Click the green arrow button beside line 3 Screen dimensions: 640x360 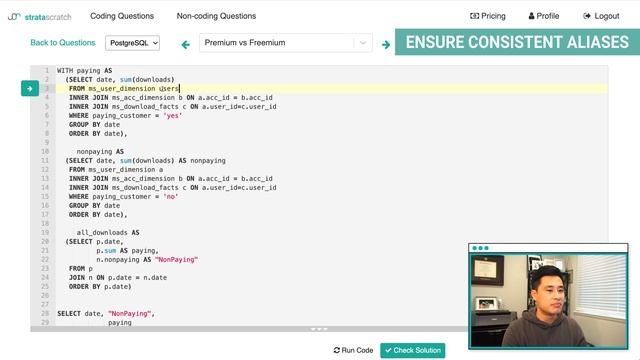coord(30,89)
